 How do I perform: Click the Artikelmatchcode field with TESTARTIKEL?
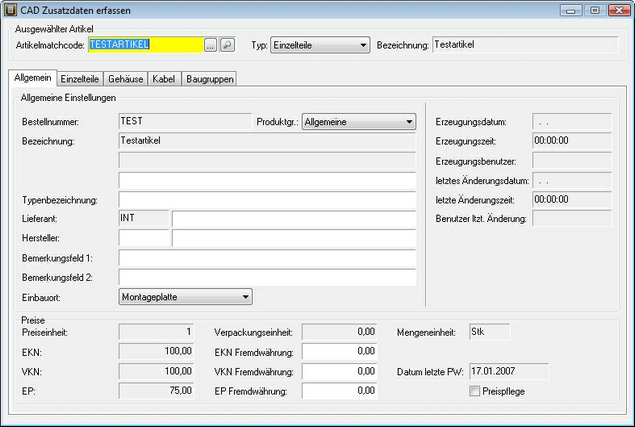point(146,45)
